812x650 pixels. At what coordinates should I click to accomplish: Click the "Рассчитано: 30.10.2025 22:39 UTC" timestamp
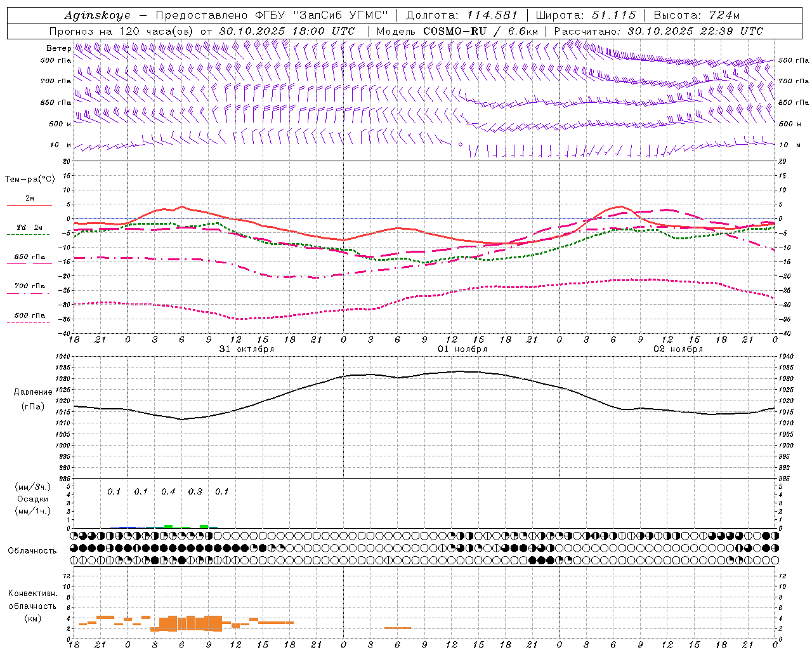[x=658, y=31]
